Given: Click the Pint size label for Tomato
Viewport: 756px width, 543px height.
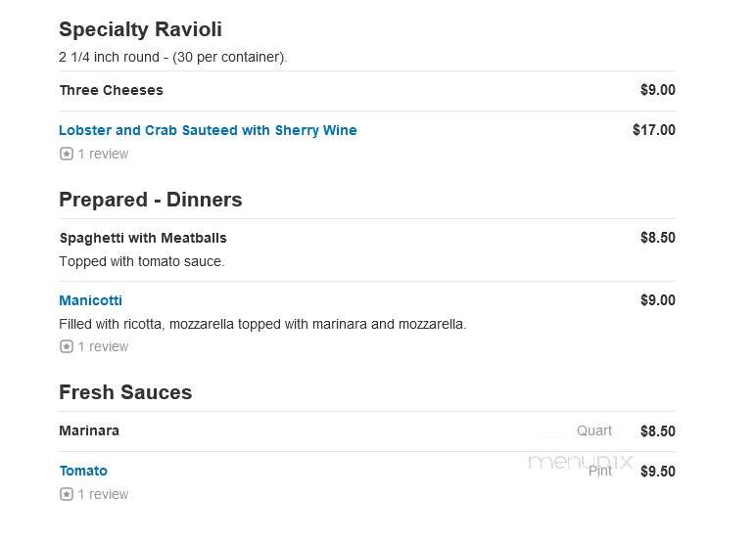Looking at the screenshot, I should pyautogui.click(x=600, y=471).
